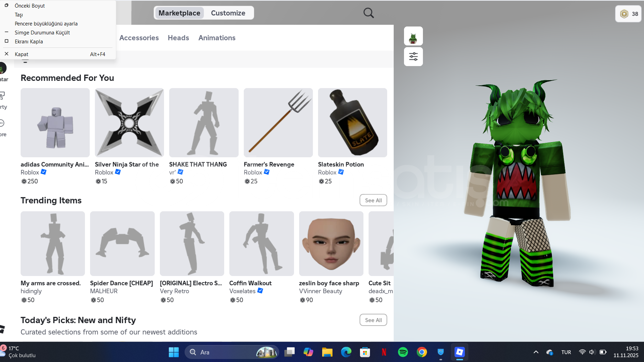Click the 'Cute Sit' item title

pos(380,283)
